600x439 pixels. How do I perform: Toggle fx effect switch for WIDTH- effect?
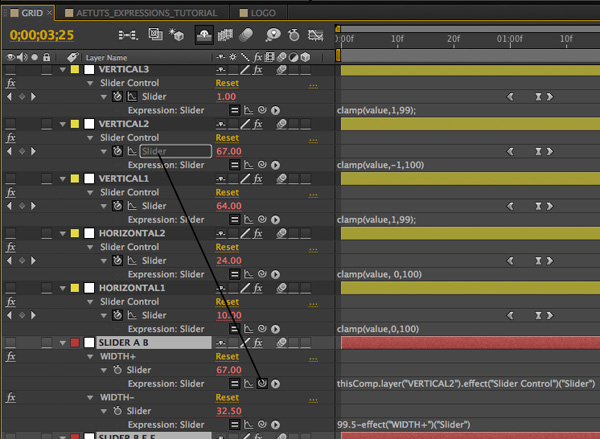tap(11, 397)
